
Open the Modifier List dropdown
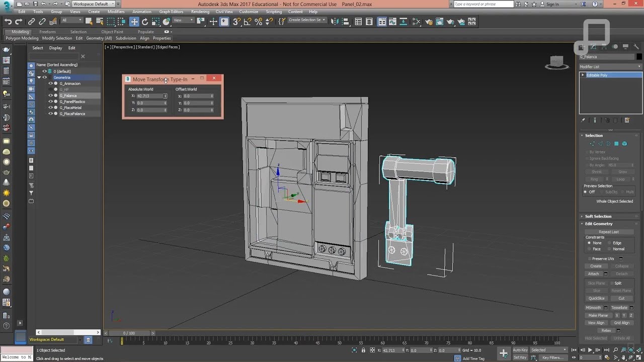(x=610, y=66)
